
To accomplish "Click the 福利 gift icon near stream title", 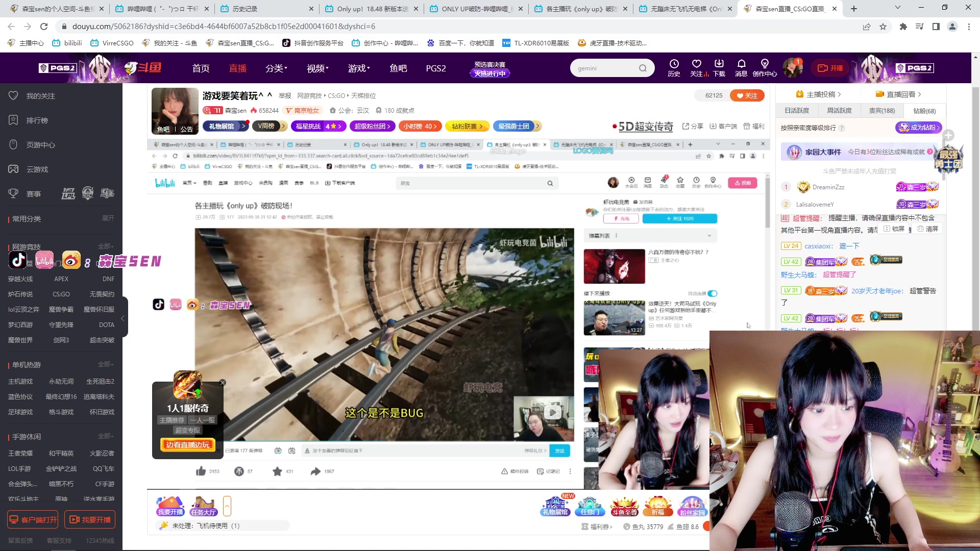I will coord(754,126).
